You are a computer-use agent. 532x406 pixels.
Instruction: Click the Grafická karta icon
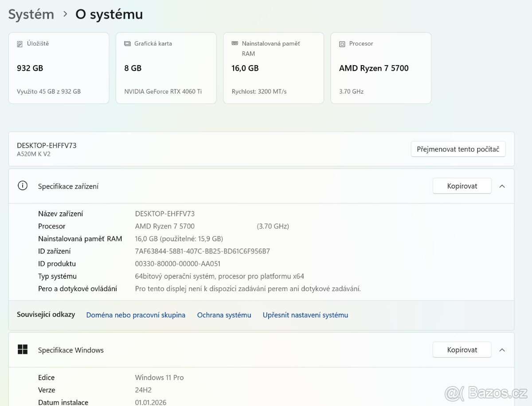pos(127,44)
